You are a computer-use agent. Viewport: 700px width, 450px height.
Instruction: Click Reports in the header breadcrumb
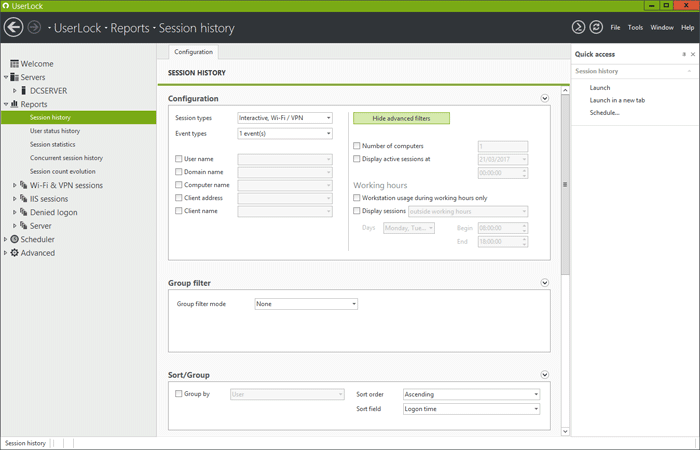click(130, 28)
